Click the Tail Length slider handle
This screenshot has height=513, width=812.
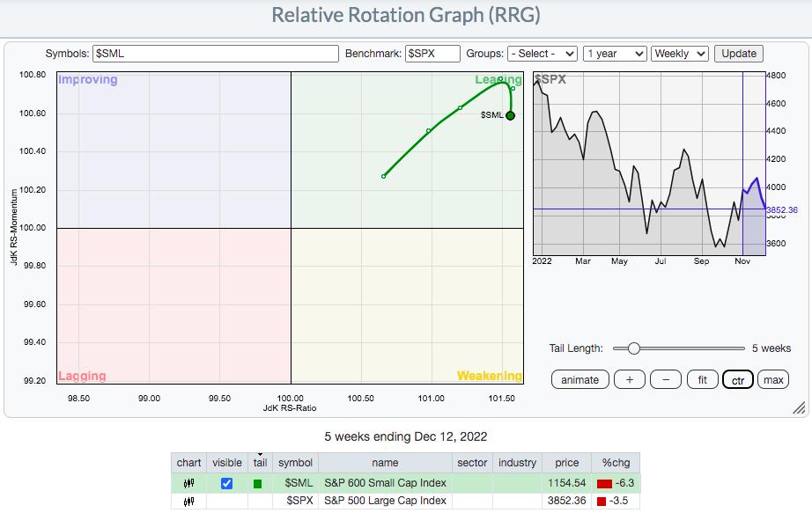coord(633,348)
